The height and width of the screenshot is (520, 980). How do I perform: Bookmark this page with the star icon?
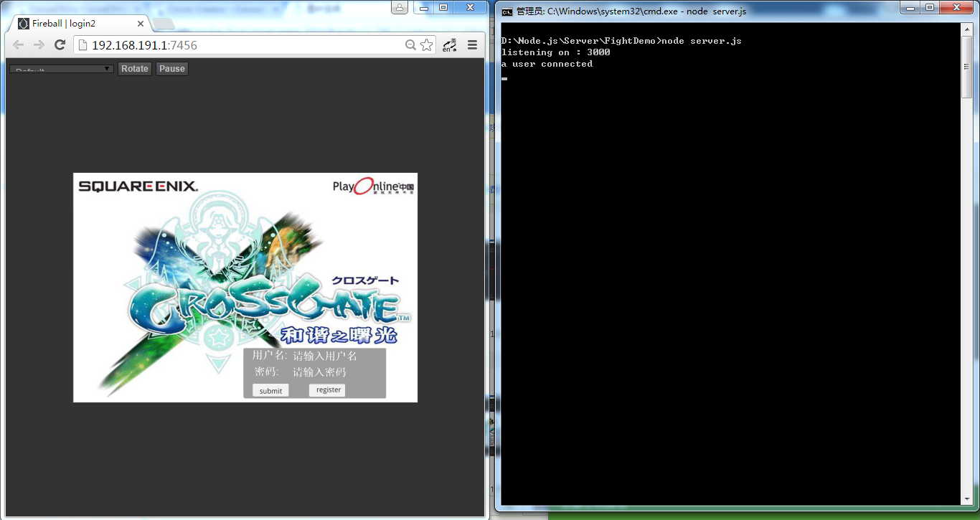tap(427, 45)
